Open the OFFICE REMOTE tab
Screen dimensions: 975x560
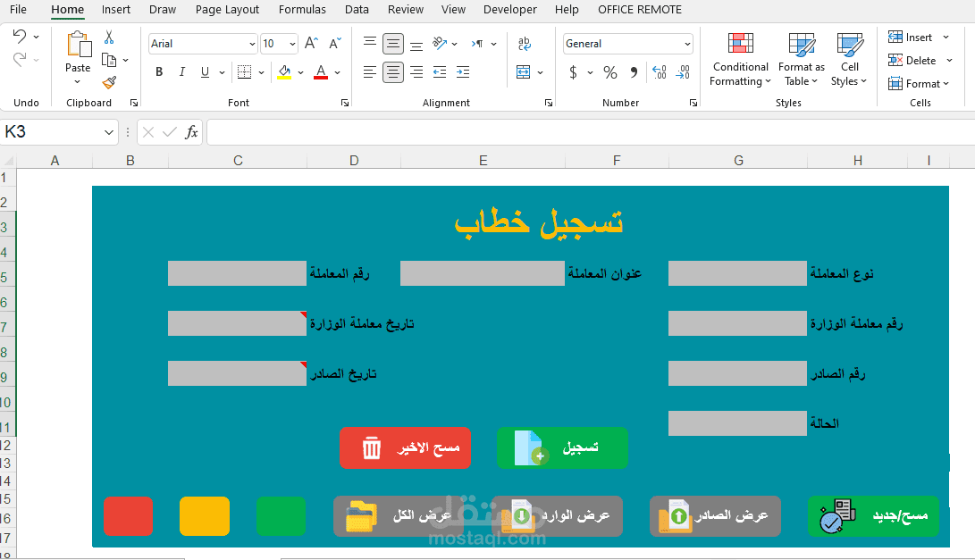[x=640, y=9]
